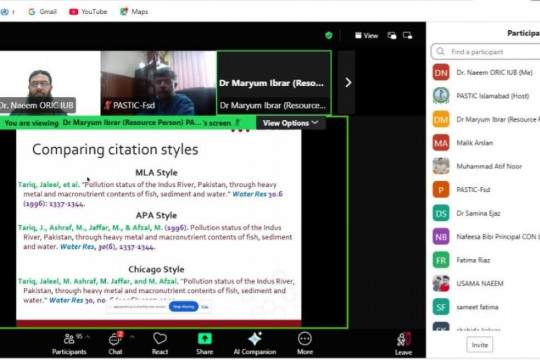Open the Chat panel
This screenshot has width=540, height=360.
(x=115, y=344)
